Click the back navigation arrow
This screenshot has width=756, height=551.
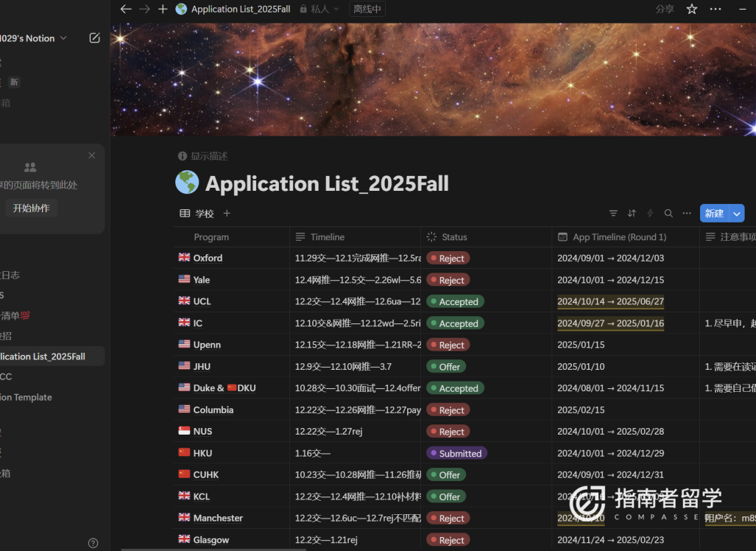(x=126, y=9)
